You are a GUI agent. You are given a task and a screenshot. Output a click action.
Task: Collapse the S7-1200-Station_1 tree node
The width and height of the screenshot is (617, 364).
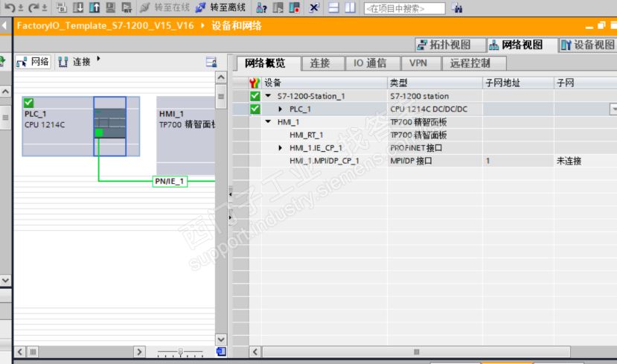(x=269, y=95)
